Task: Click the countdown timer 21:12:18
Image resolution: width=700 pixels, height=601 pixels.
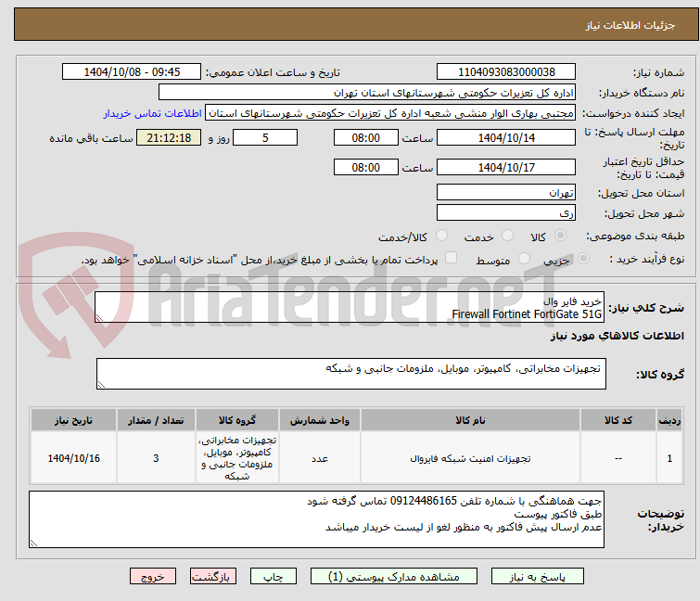Action: [x=169, y=137]
